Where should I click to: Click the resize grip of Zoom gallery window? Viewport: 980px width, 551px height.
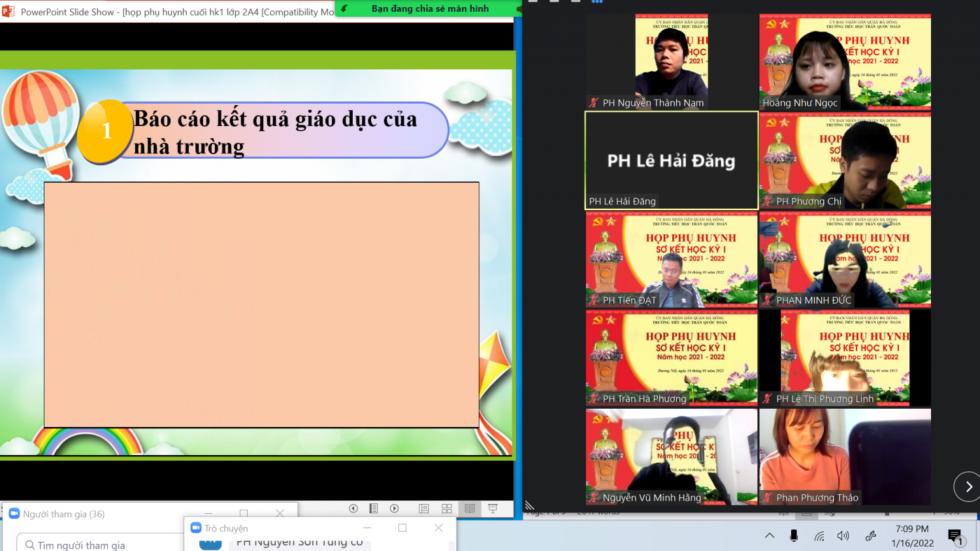(530, 505)
